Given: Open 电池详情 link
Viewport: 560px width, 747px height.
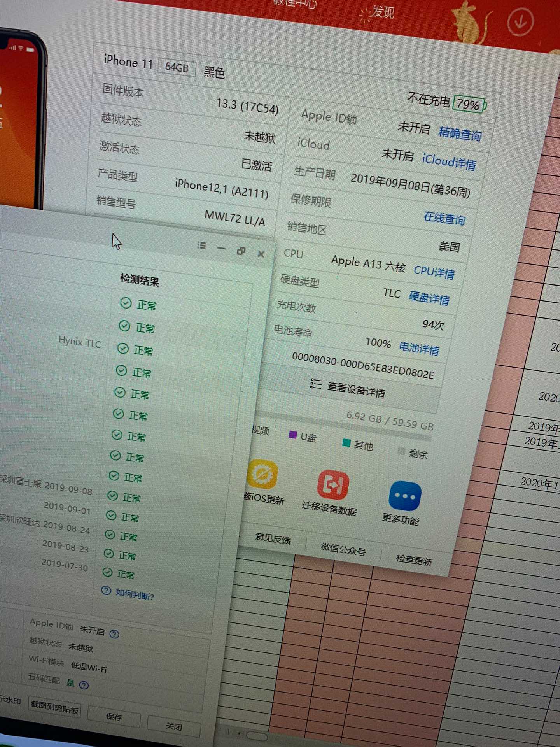Looking at the screenshot, I should [x=419, y=349].
